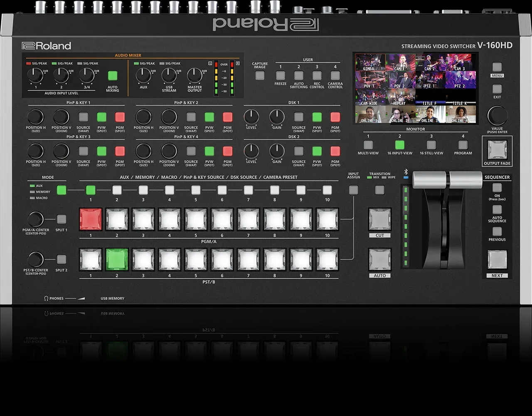This screenshot has width=532, height=416.
Task: Click the DSK 1 LEVEL knob
Action: [x=251, y=117]
